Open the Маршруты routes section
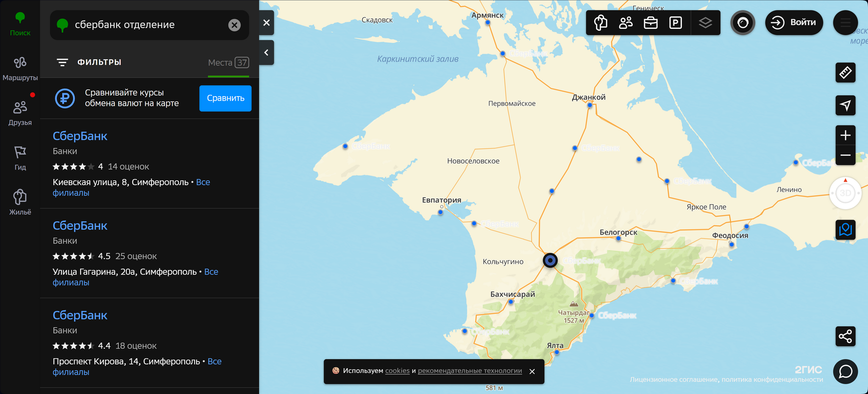This screenshot has width=868, height=394. click(20, 69)
